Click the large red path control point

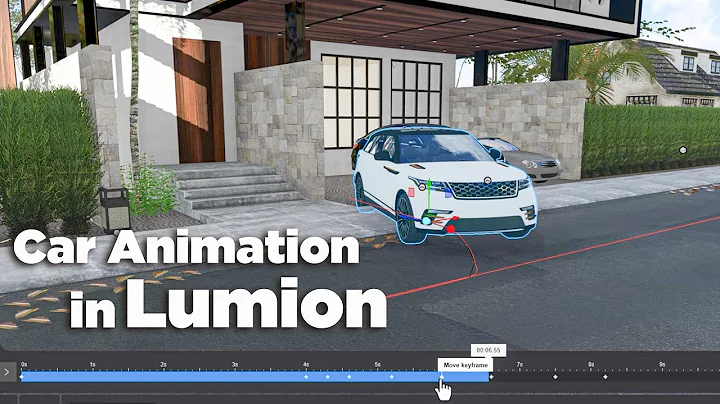tap(451, 229)
